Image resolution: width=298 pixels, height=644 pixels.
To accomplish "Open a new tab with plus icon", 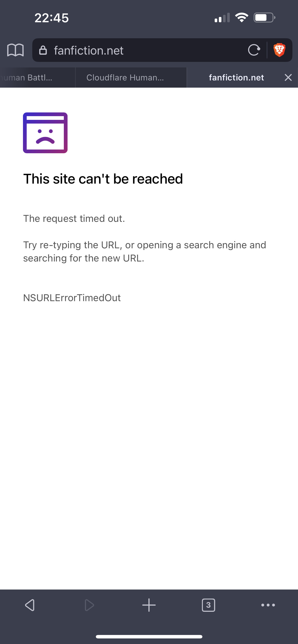I will tap(149, 605).
